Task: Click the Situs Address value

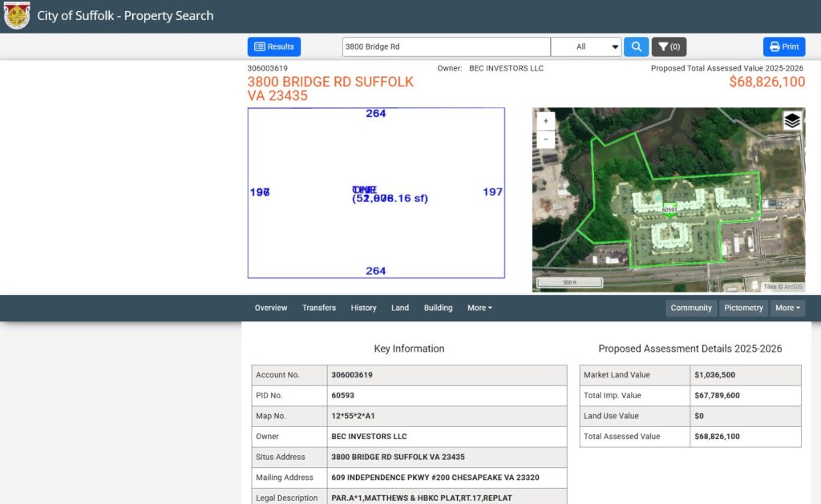Action: coord(398,457)
